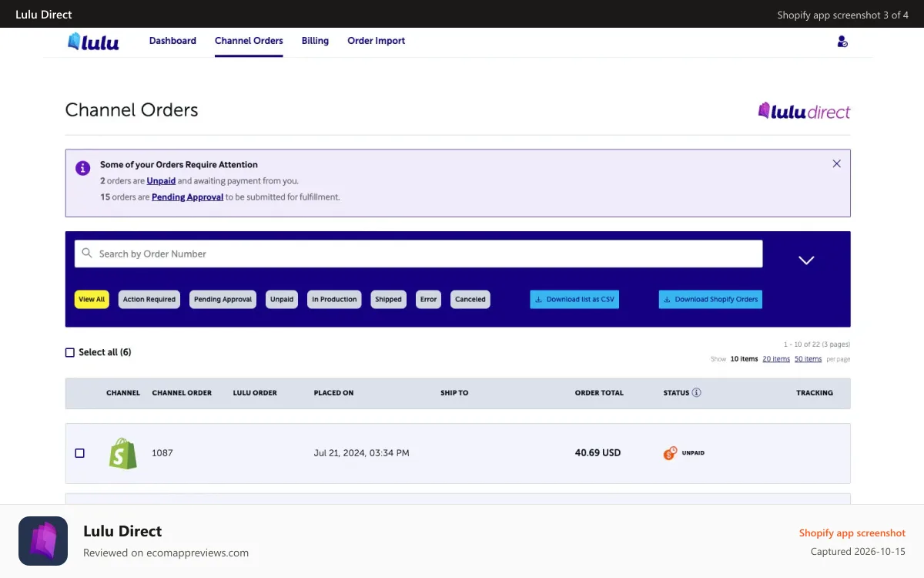
Task: Click the Lulu logo in navigation bar
Action: [93, 41]
